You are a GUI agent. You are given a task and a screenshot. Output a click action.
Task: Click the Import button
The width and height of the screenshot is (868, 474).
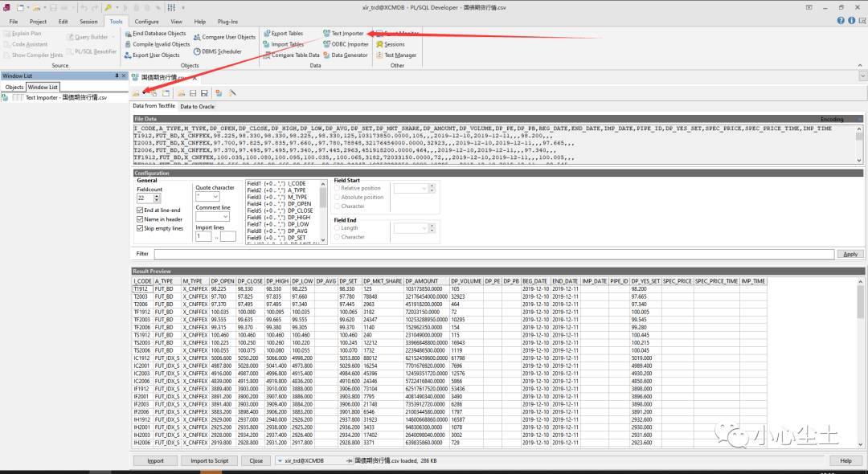[156, 460]
